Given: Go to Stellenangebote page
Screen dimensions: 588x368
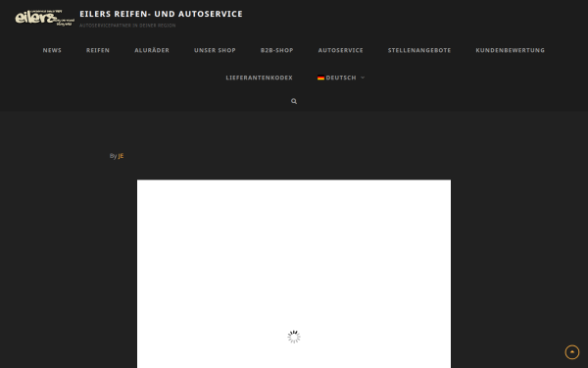Looking at the screenshot, I should click(419, 50).
